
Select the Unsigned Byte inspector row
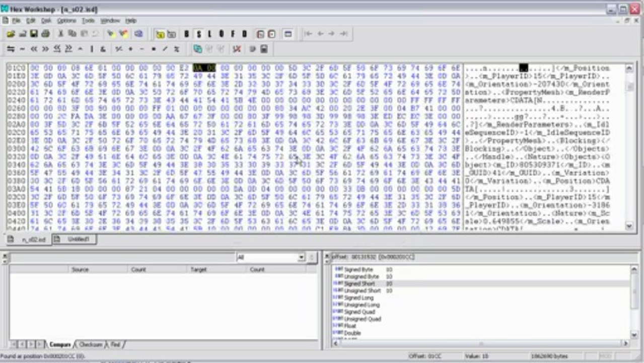click(481, 277)
